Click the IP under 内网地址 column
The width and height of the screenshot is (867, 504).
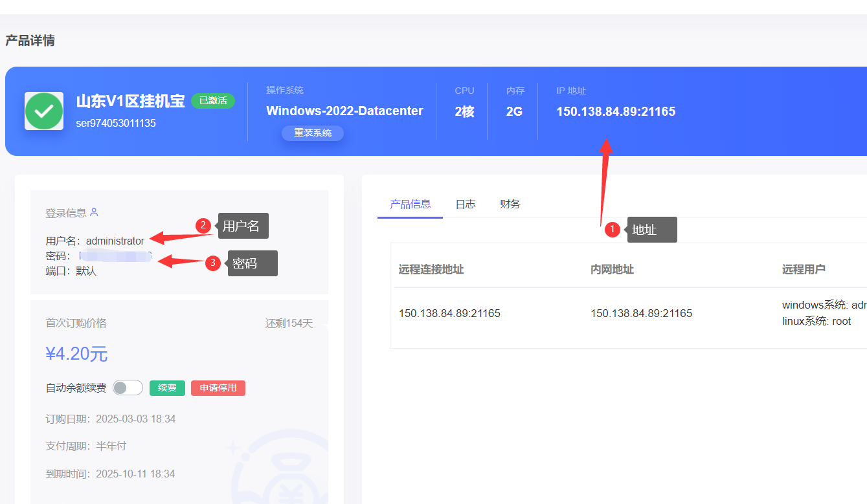coord(641,313)
